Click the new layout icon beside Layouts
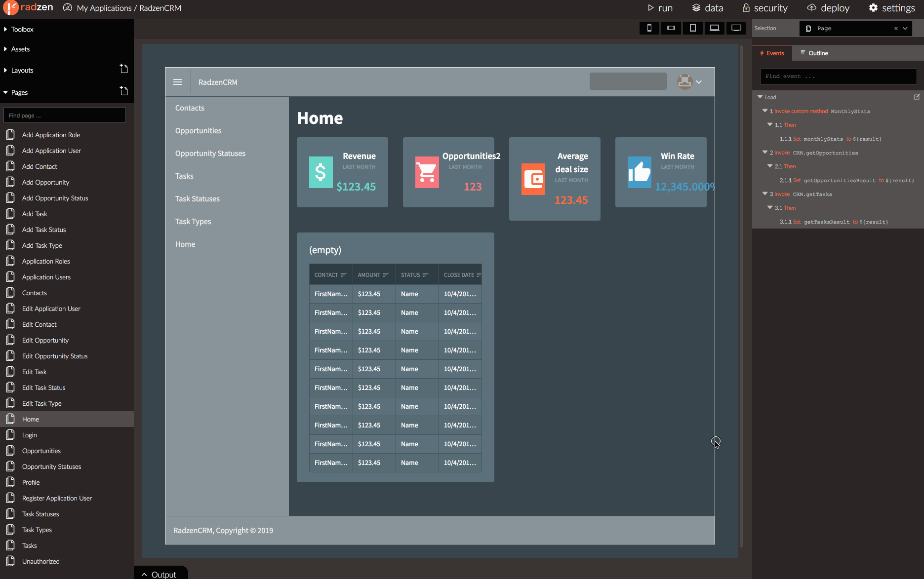Viewport: 924px width, 579px height. [123, 69]
